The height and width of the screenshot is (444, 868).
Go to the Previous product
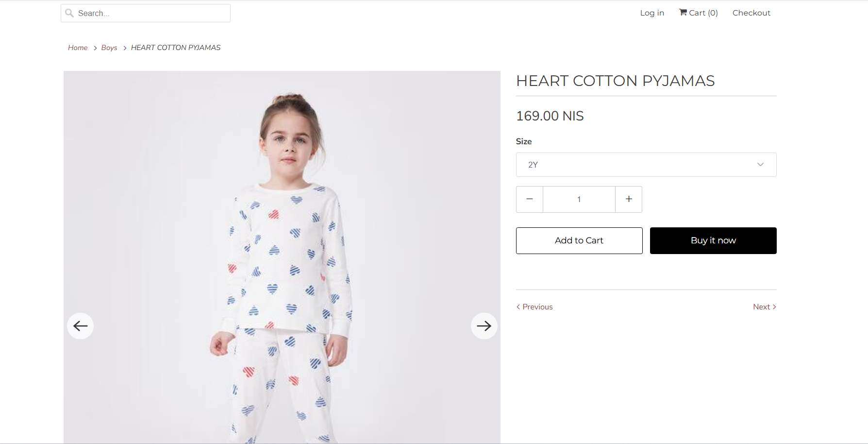534,307
